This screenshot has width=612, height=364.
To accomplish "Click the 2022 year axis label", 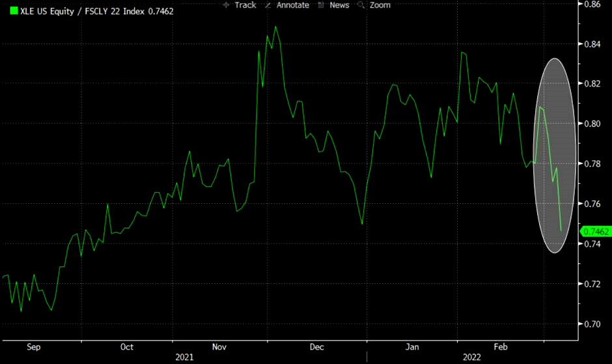I will [x=472, y=357].
